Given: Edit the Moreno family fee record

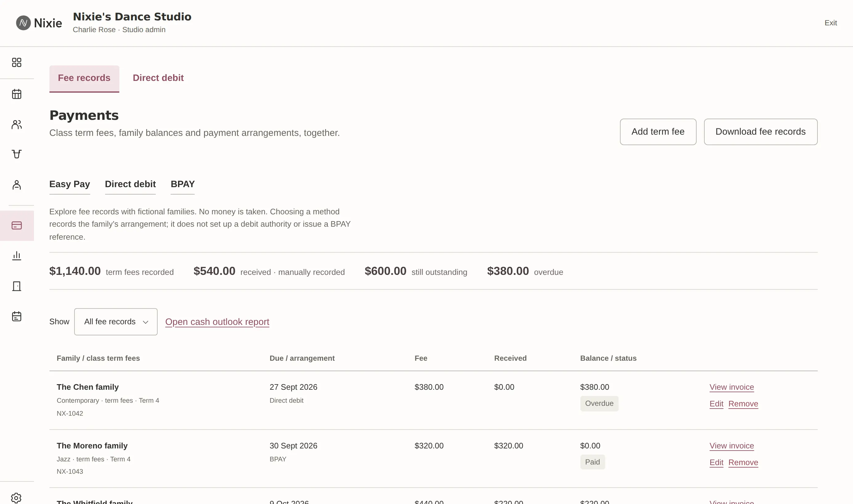Looking at the screenshot, I should [x=716, y=463].
